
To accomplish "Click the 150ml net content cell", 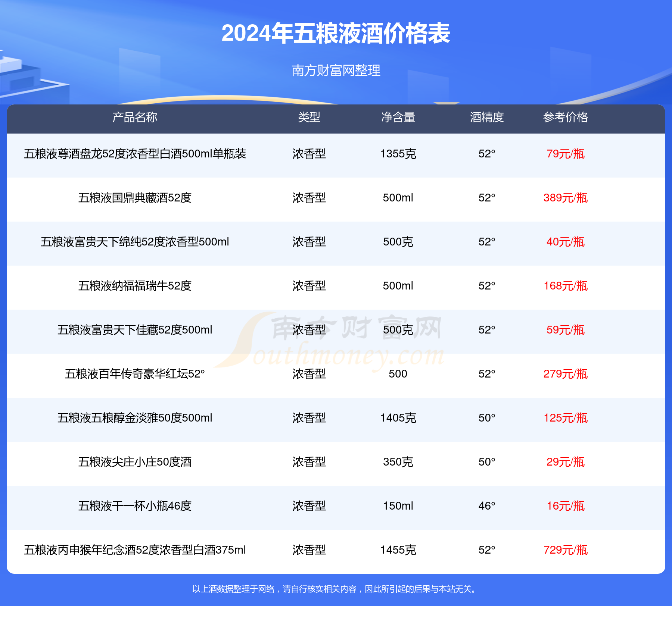I will click(398, 506).
